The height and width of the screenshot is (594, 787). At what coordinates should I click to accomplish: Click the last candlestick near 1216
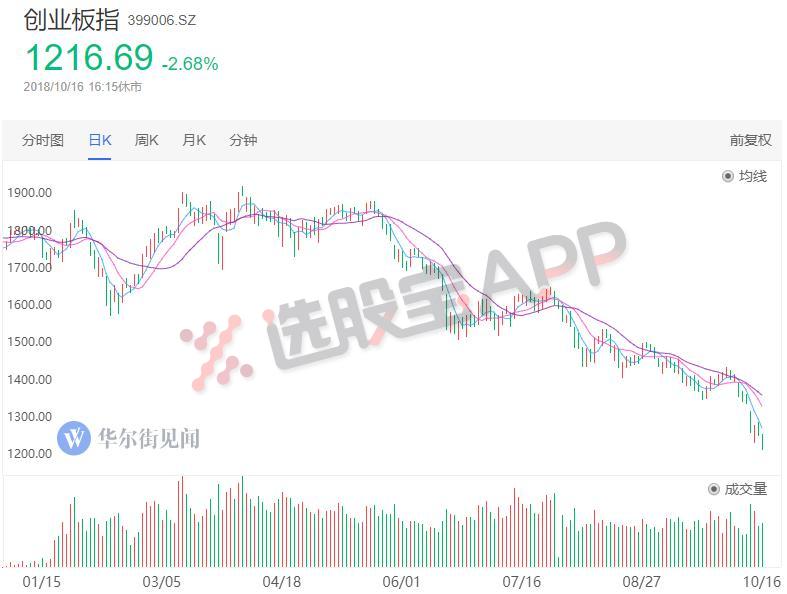tap(763, 440)
